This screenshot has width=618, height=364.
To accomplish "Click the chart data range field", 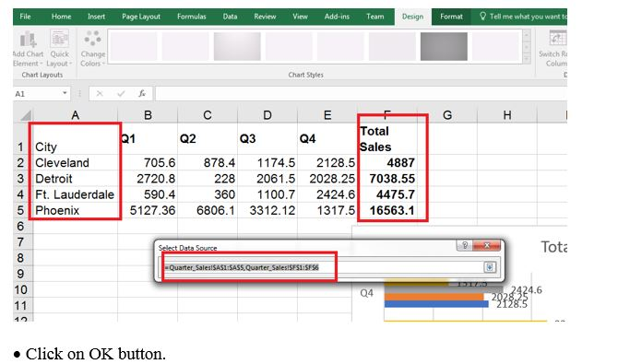I will coord(323,267).
